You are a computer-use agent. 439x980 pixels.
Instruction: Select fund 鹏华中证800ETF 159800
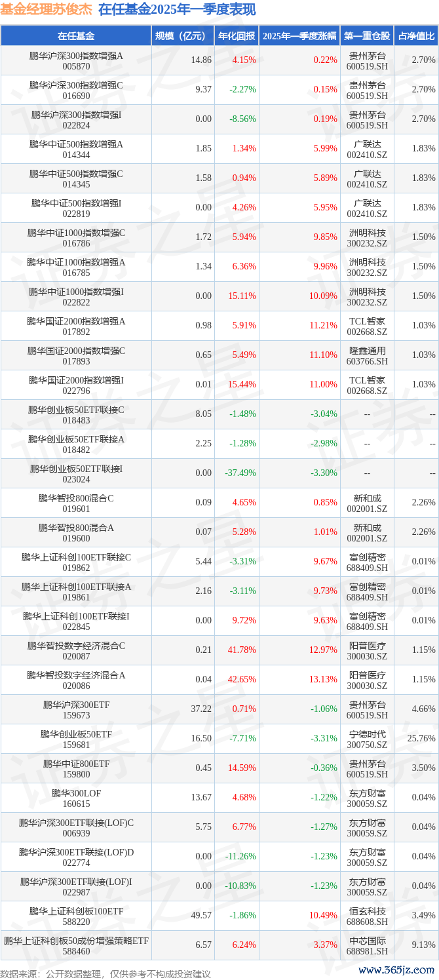coord(76,768)
